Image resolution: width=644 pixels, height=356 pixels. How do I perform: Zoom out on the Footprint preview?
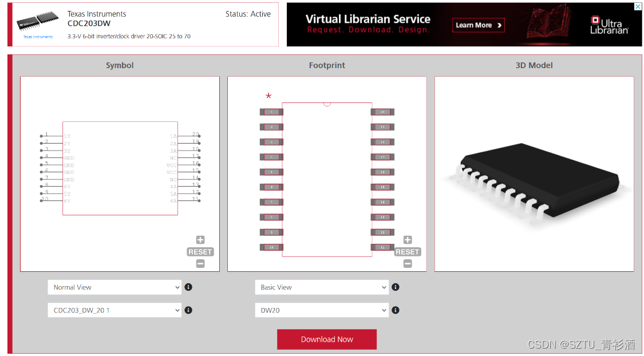pyautogui.click(x=408, y=264)
